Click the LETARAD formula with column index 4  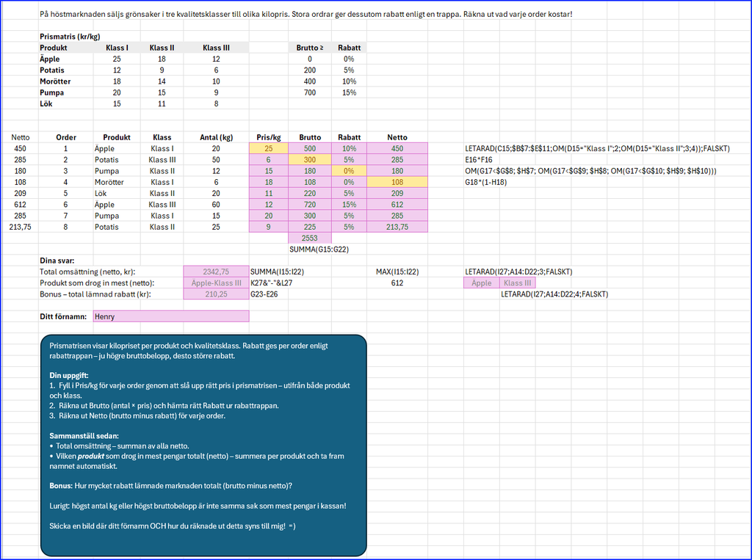(x=554, y=294)
